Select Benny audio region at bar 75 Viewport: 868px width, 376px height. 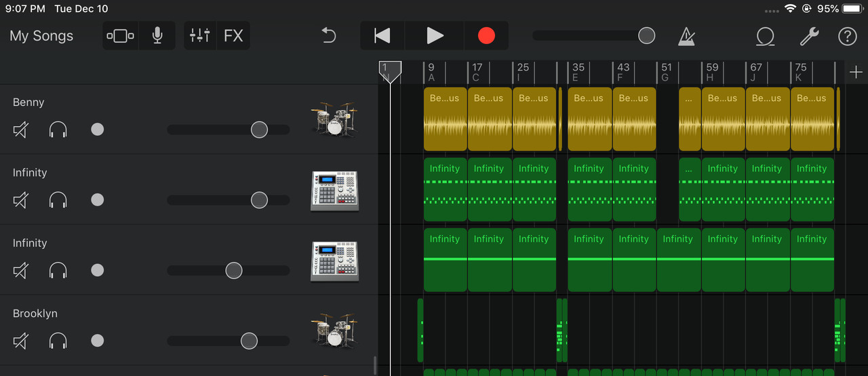(x=812, y=119)
